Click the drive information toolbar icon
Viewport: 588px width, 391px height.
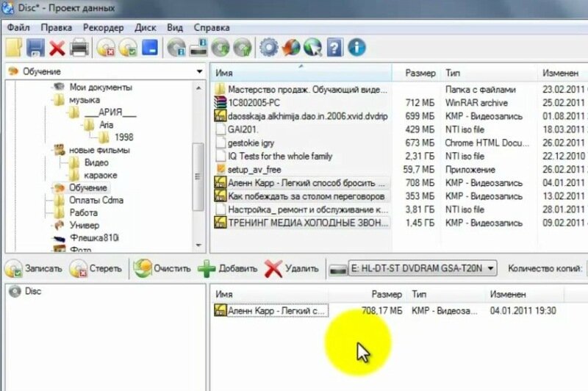pyautogui.click(x=198, y=48)
